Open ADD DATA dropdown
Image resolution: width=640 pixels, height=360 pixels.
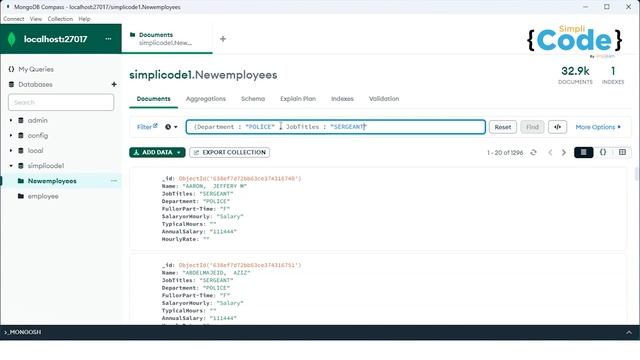coord(157,152)
